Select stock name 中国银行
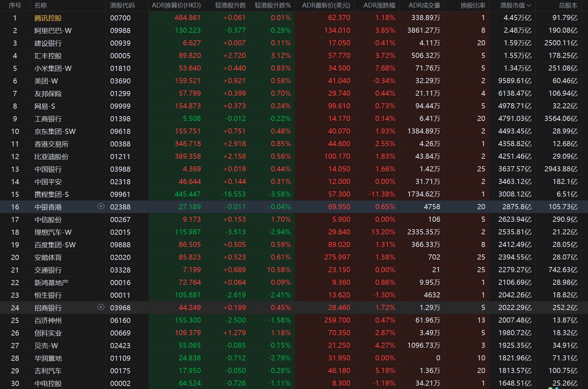Image resolution: width=588 pixels, height=389 pixels. pyautogui.click(x=48, y=169)
